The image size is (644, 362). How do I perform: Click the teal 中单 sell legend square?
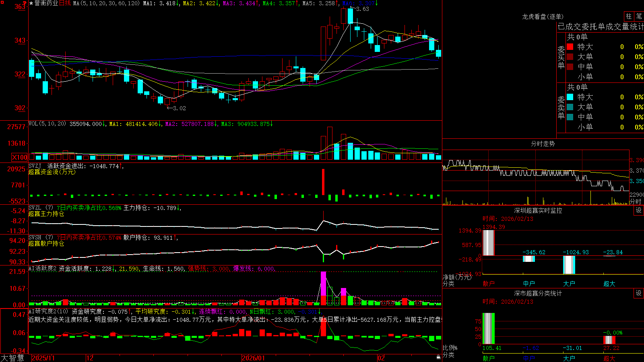click(570, 117)
